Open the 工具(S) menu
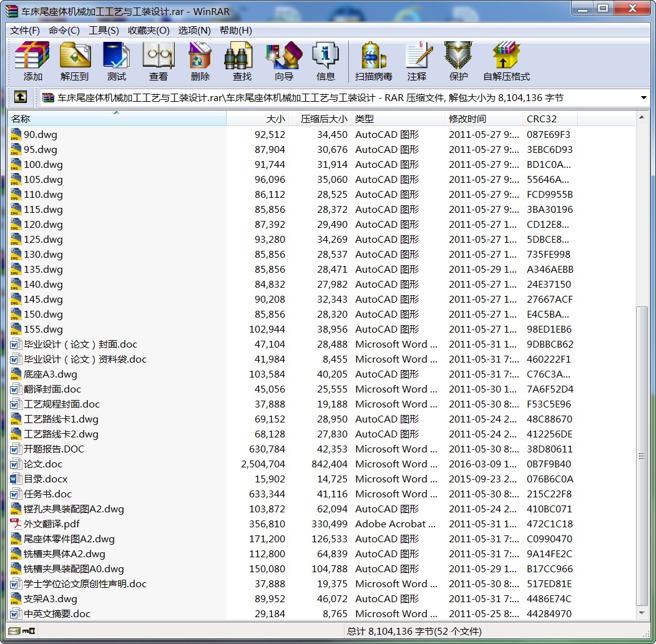The width and height of the screenshot is (656, 644). [104, 31]
